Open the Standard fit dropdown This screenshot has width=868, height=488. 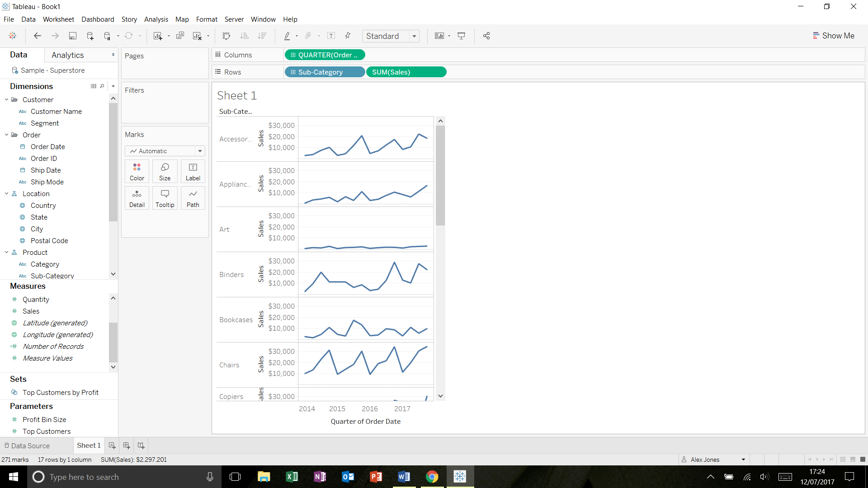pyautogui.click(x=414, y=36)
